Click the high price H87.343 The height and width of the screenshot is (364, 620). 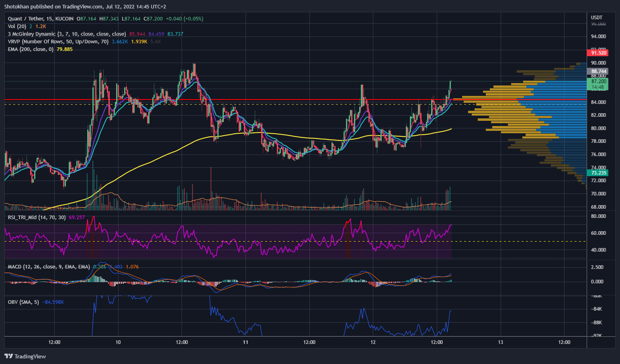point(109,19)
